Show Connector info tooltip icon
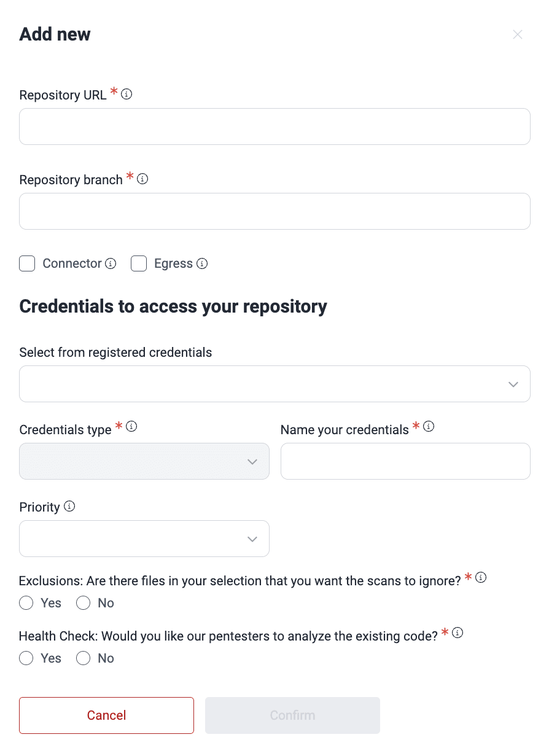Image resolution: width=549 pixels, height=756 pixels. (x=111, y=263)
